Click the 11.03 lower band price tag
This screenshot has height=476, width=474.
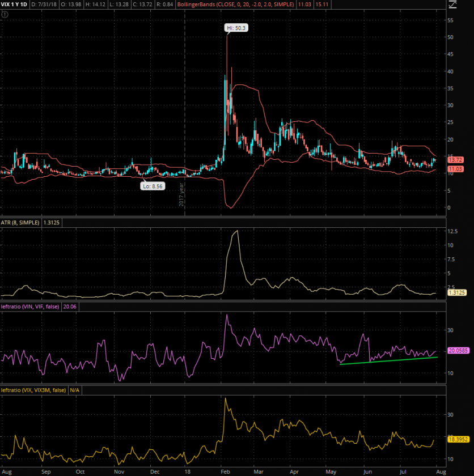click(x=456, y=169)
